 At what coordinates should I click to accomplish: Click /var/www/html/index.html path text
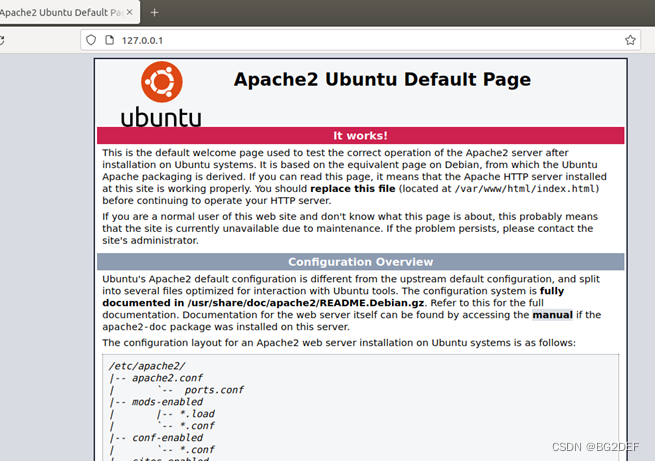point(525,189)
